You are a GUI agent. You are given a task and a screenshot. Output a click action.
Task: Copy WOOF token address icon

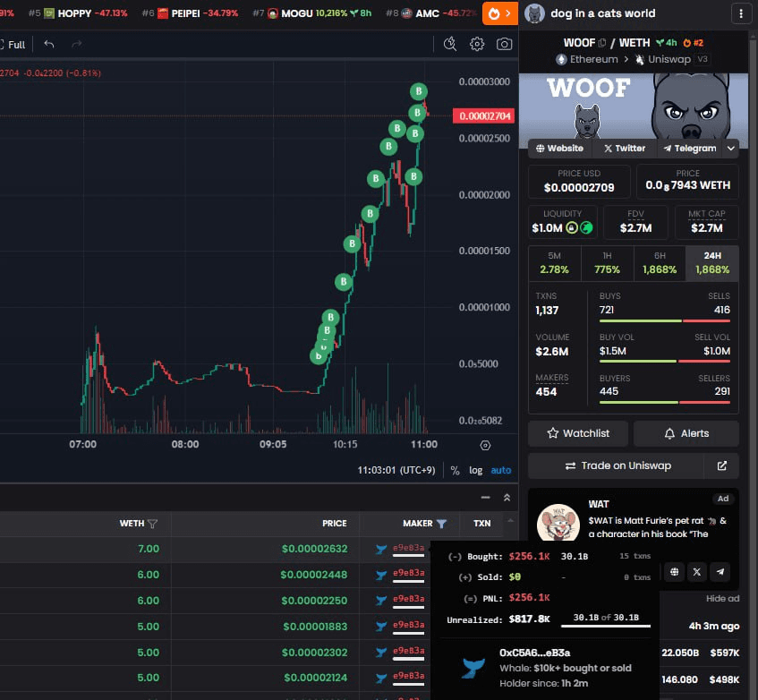(x=602, y=43)
